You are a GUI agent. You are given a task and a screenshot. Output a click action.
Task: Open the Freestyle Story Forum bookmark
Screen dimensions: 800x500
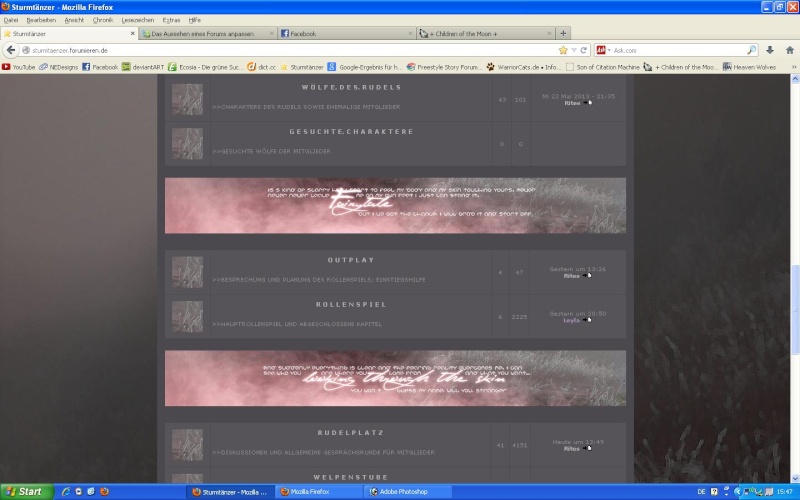click(444, 67)
